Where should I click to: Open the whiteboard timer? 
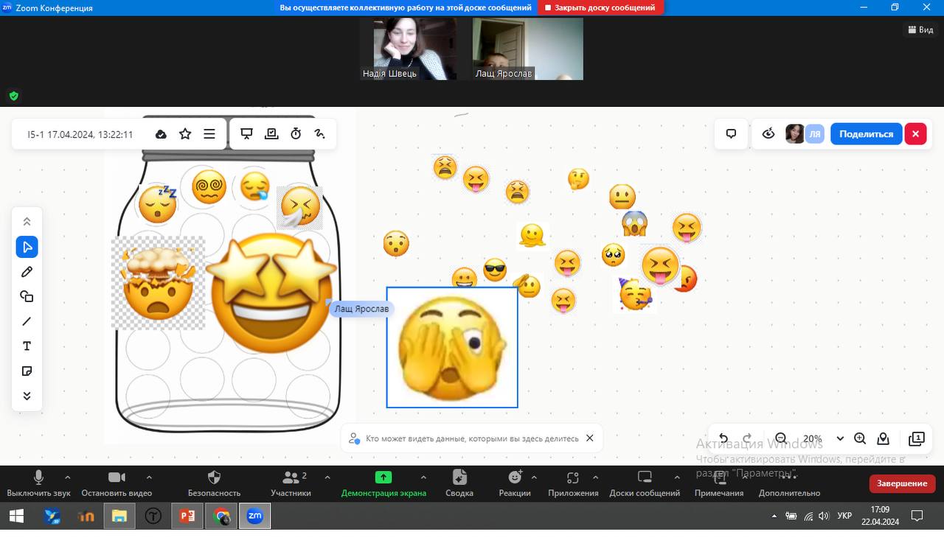click(296, 134)
